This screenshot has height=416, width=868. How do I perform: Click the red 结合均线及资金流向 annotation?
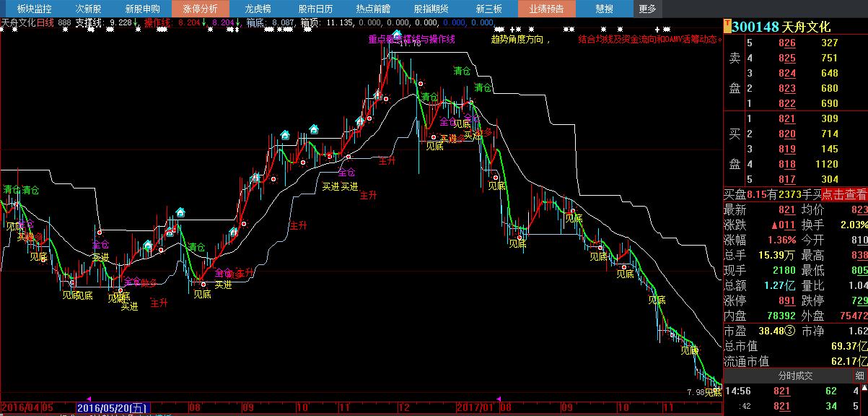650,39
